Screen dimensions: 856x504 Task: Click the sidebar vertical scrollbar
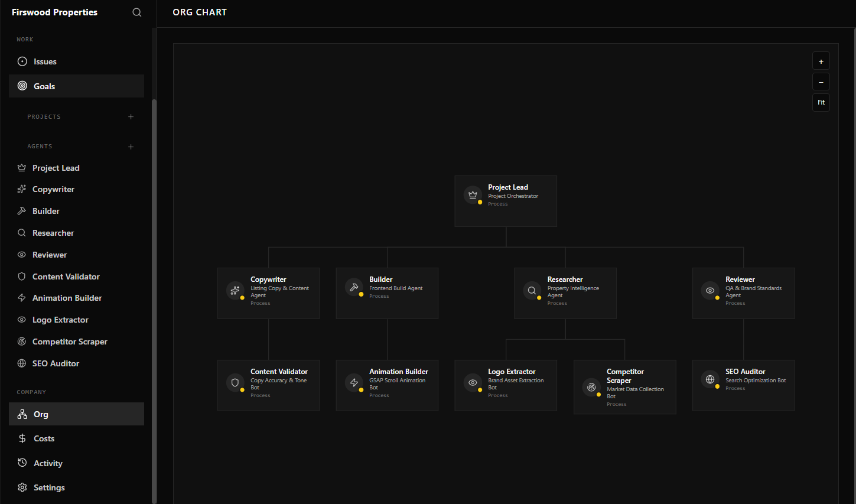tap(154, 295)
